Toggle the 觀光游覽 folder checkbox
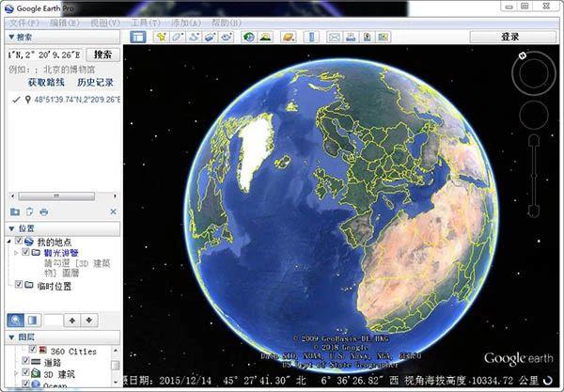The height and width of the screenshot is (392, 564). [x=25, y=252]
